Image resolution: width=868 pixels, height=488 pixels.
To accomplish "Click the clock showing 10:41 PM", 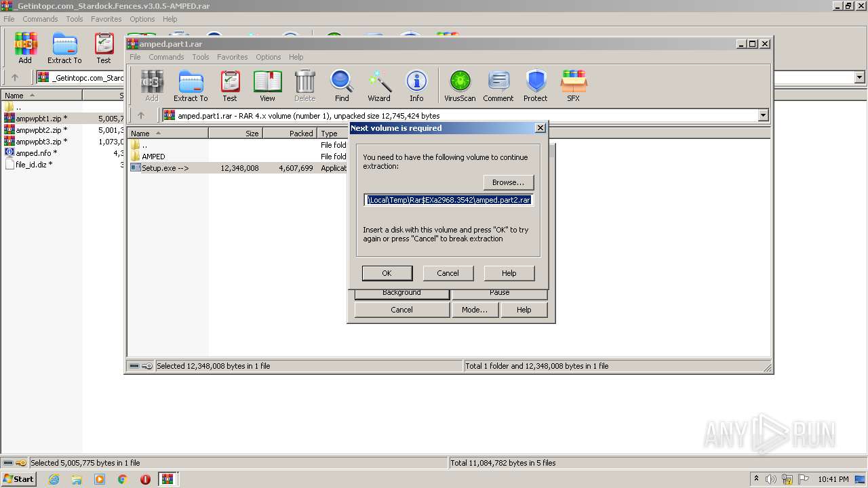I will coord(833,479).
